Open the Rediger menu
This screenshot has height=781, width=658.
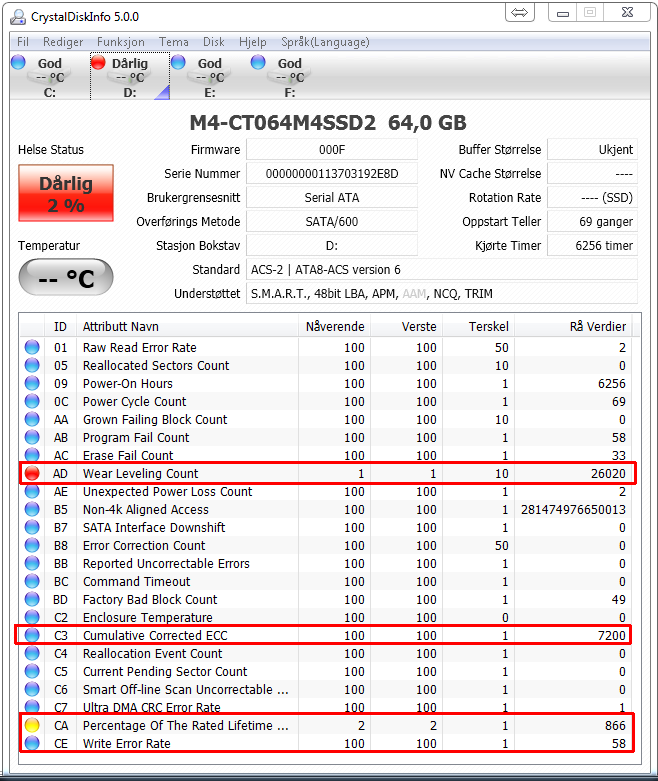pyautogui.click(x=63, y=42)
